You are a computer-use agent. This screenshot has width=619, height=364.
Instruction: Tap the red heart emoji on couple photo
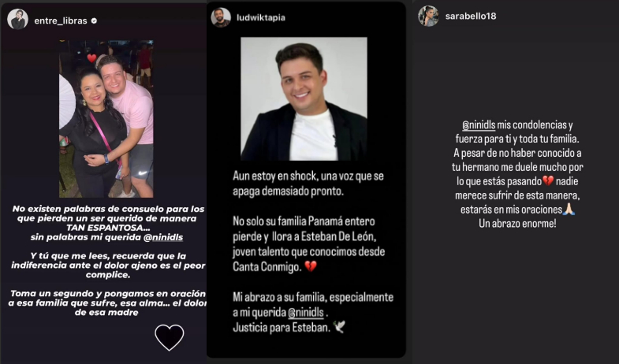coord(91,58)
